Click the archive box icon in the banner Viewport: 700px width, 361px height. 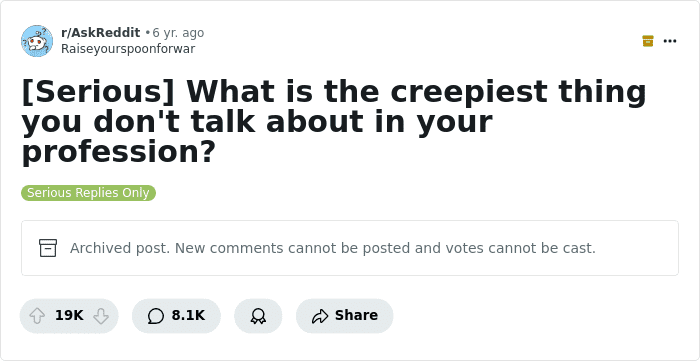pyautogui.click(x=48, y=248)
